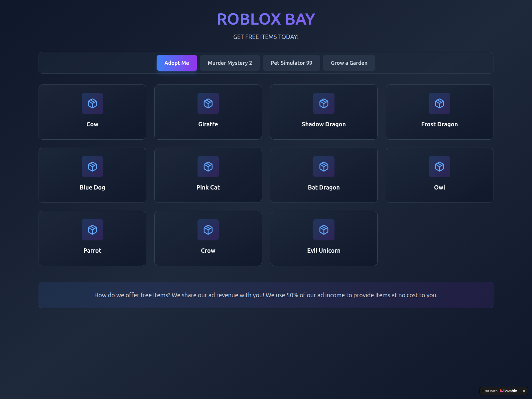
Task: Dismiss the Edit with Lovable badge
Action: click(x=524, y=391)
